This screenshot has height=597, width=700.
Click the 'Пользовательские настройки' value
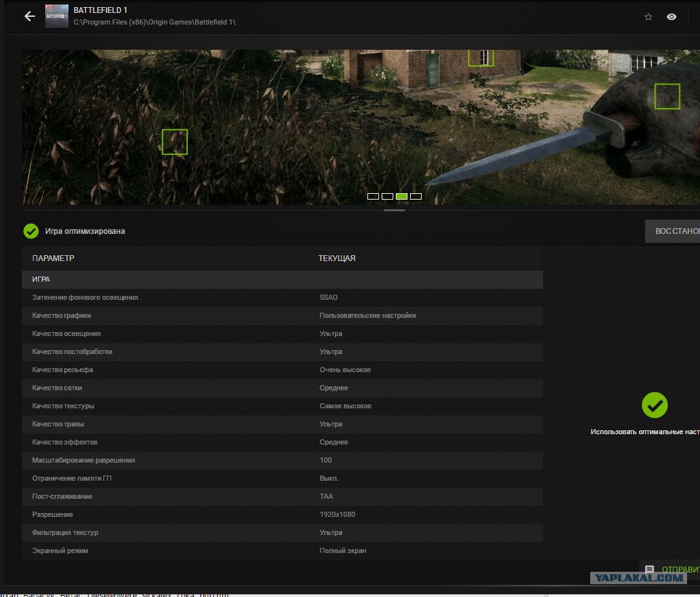click(367, 316)
